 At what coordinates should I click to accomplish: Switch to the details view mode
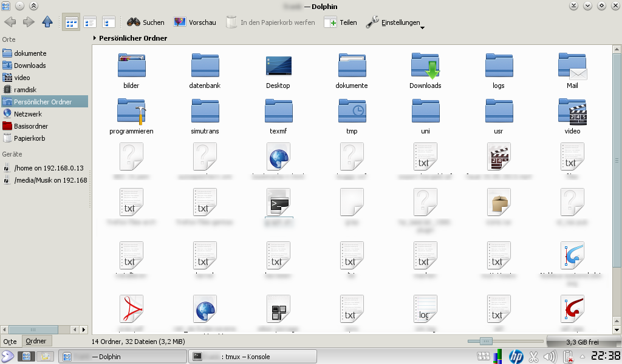90,22
